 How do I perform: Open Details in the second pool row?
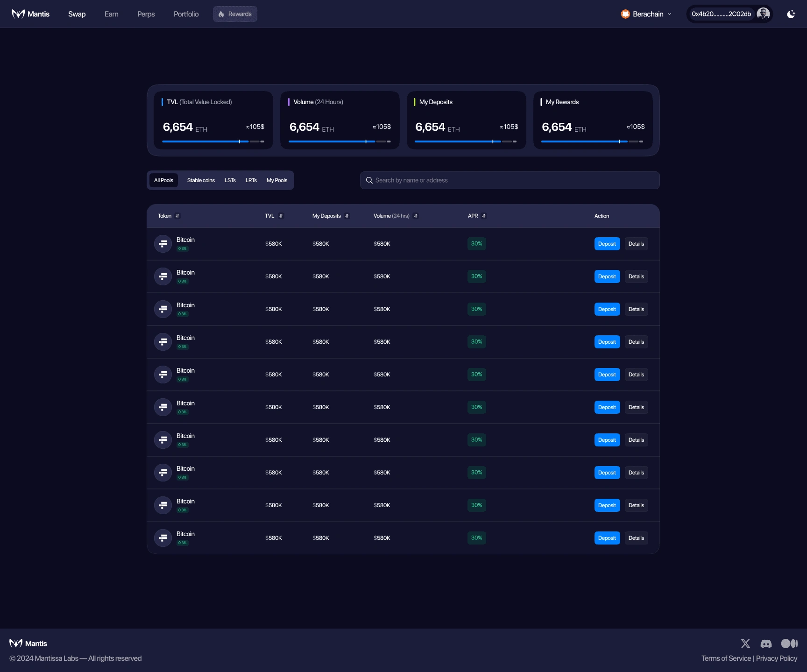636,276
